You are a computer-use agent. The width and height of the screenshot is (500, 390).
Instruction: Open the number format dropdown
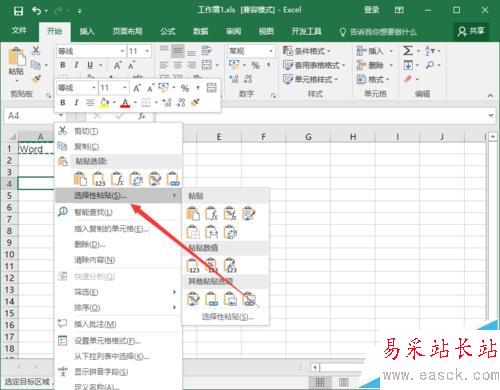(x=271, y=51)
